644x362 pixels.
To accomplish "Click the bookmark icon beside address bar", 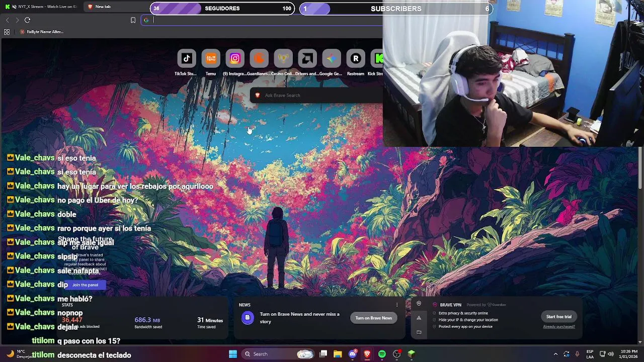I will (133, 20).
